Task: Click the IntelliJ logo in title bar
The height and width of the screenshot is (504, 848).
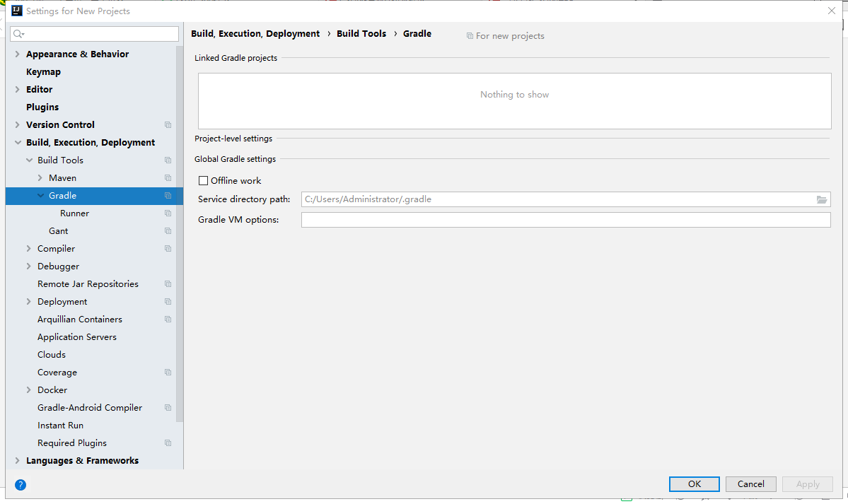Action: click(17, 11)
